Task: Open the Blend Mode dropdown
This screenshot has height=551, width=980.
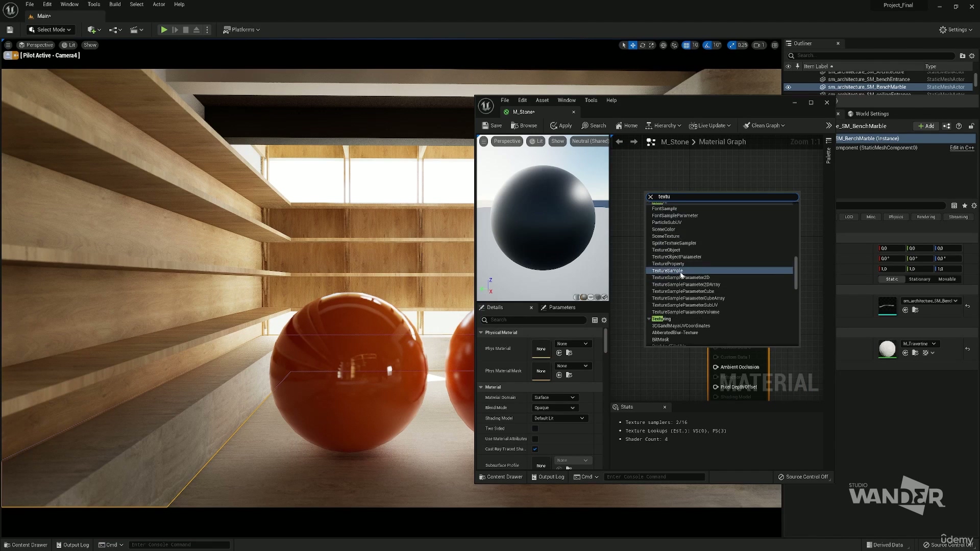Action: click(x=554, y=408)
